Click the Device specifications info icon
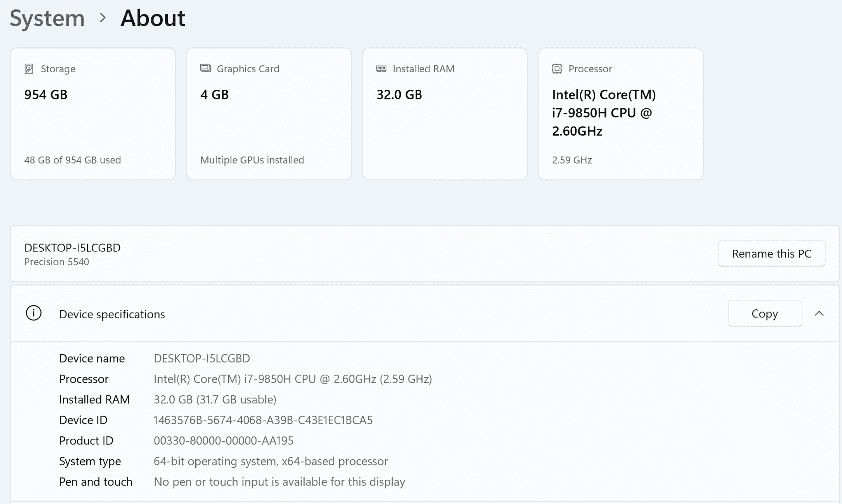Image resolution: width=842 pixels, height=504 pixels. click(x=34, y=313)
